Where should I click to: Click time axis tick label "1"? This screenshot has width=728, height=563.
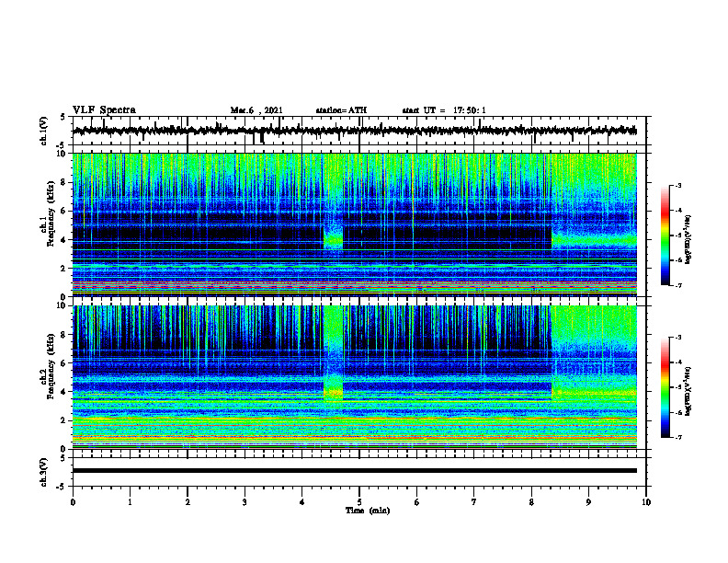(130, 502)
